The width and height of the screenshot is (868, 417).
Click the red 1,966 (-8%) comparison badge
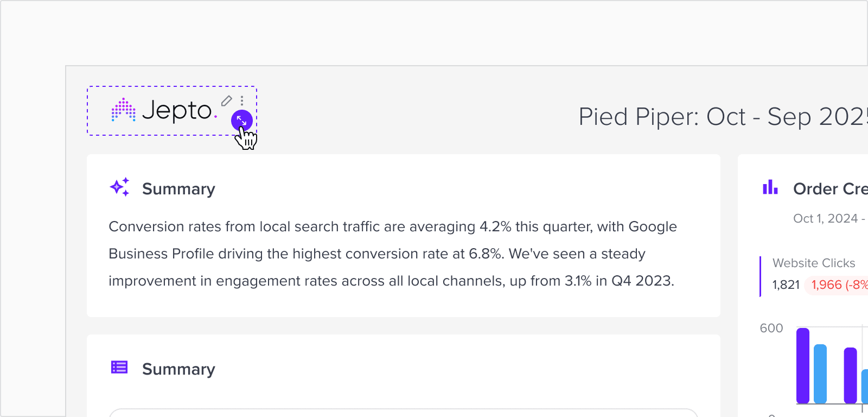(x=837, y=285)
